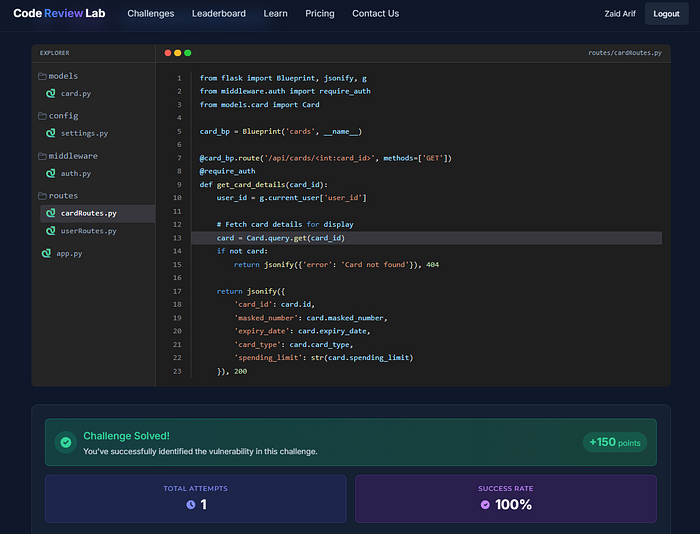Click the card.py file icon
Image resolution: width=700 pixels, height=534 pixels.
click(51, 93)
